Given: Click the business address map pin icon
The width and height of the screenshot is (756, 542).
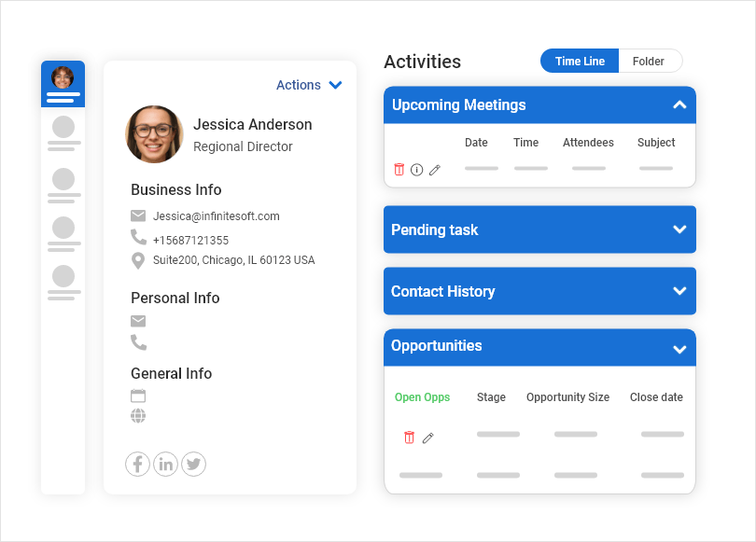Looking at the screenshot, I should point(138,260).
